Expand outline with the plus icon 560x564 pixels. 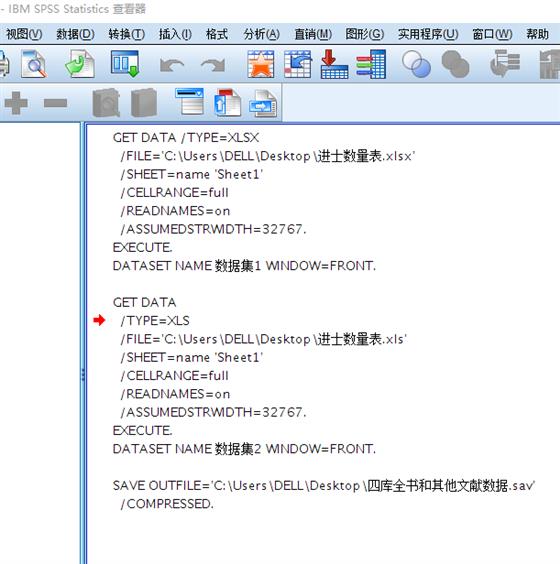[16, 103]
